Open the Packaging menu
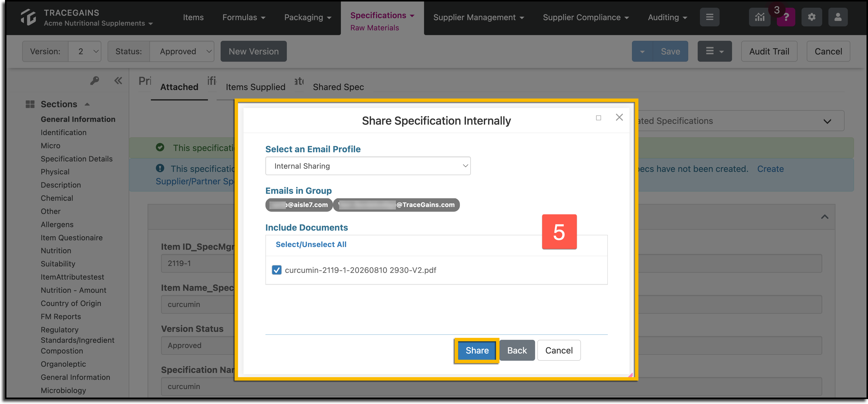Screen dimensions: 868x404 pos(308,17)
